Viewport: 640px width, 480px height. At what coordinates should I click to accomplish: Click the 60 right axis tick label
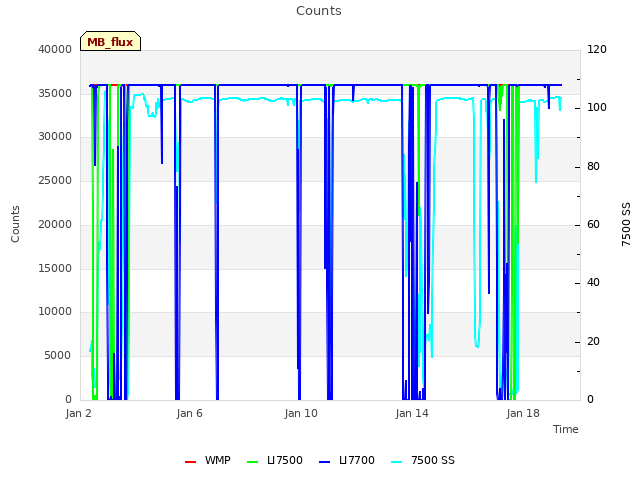pyautogui.click(x=593, y=224)
